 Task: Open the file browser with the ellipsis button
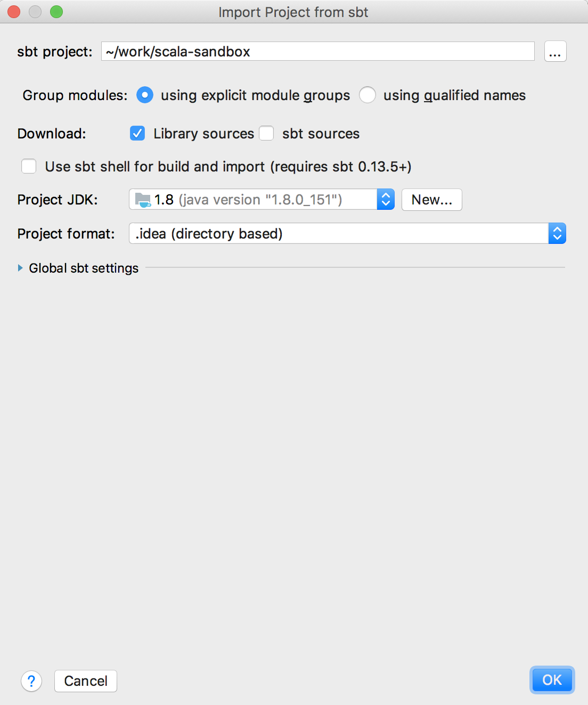[x=555, y=51]
